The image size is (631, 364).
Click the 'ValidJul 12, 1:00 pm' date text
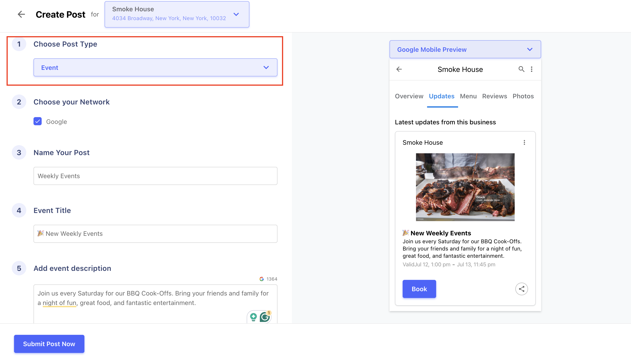[x=426, y=265]
